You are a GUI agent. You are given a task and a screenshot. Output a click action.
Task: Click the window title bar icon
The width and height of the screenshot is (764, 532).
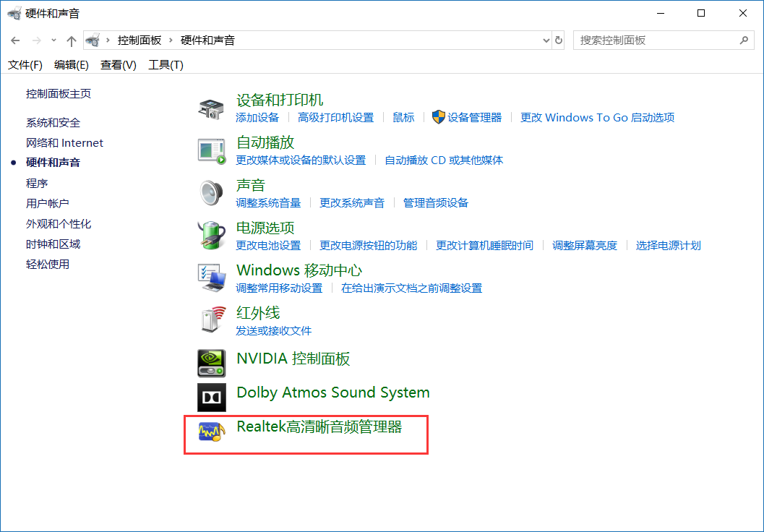tap(14, 14)
